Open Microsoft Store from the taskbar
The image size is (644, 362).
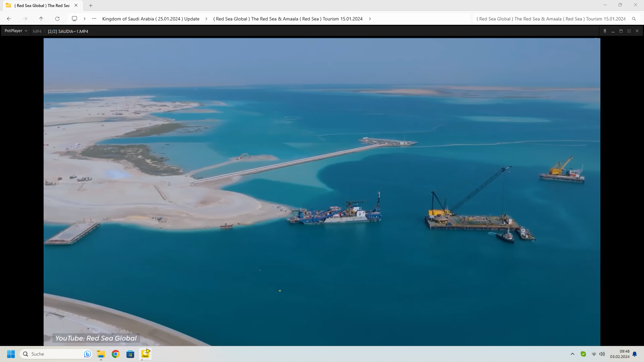(130, 354)
